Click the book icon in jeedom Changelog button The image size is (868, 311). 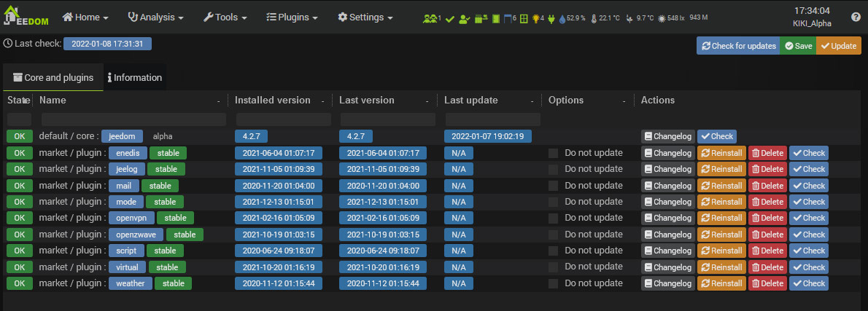pyautogui.click(x=648, y=136)
